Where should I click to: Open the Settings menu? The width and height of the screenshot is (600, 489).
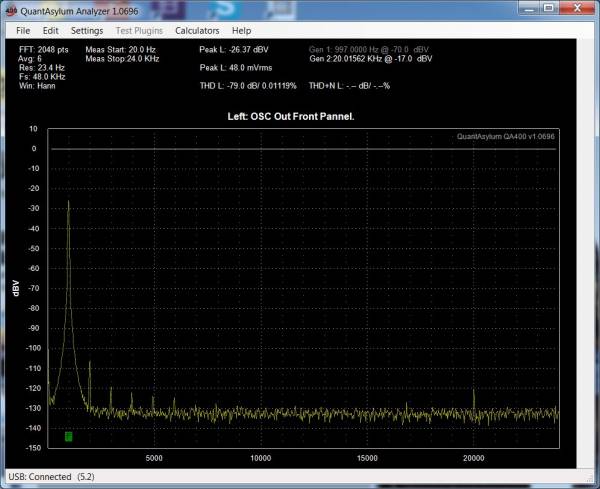click(x=87, y=31)
